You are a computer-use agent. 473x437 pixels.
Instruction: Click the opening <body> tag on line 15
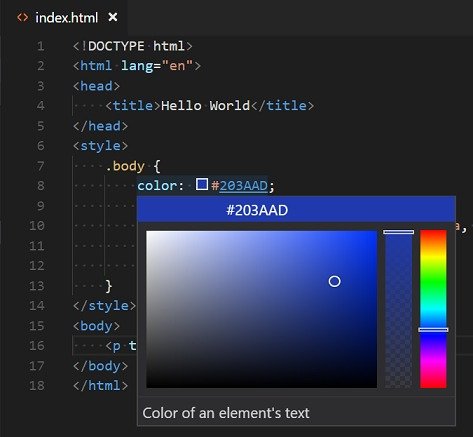(96, 326)
